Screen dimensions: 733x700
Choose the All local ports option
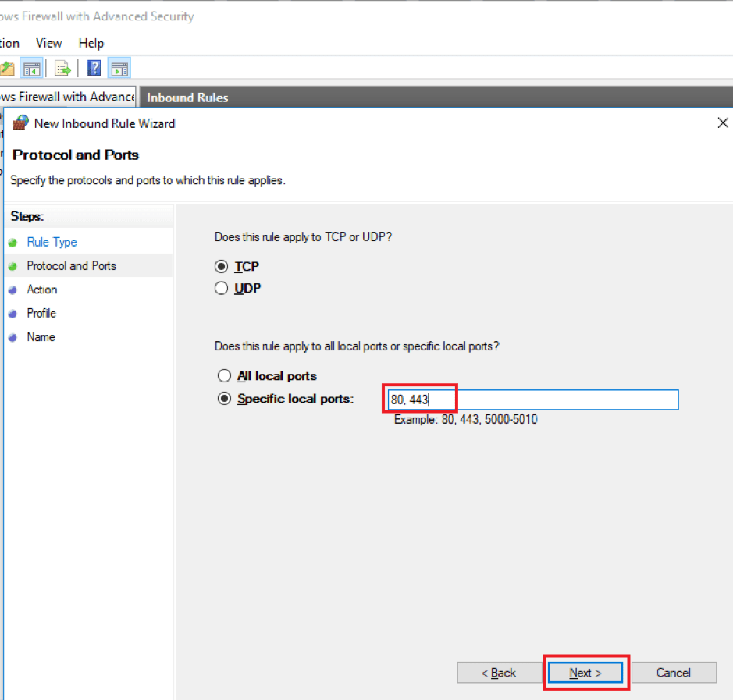tap(224, 375)
